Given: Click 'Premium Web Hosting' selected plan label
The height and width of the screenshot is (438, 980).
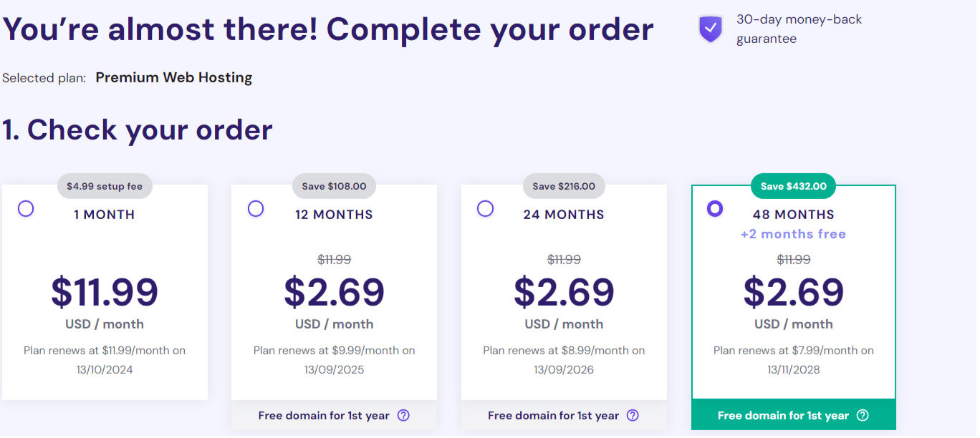Looking at the screenshot, I should tap(173, 77).
